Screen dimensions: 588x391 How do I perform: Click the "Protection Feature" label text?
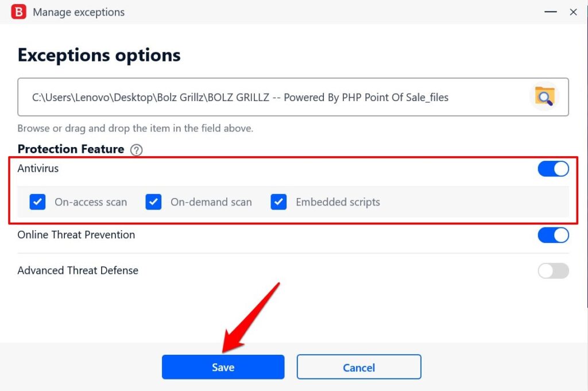pos(71,149)
